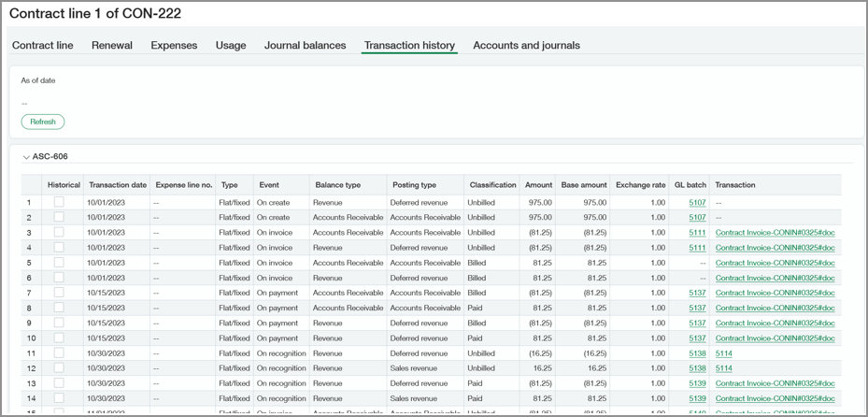Screen dimensions: 868x417
Task: Open the Usage tab
Action: [231, 45]
